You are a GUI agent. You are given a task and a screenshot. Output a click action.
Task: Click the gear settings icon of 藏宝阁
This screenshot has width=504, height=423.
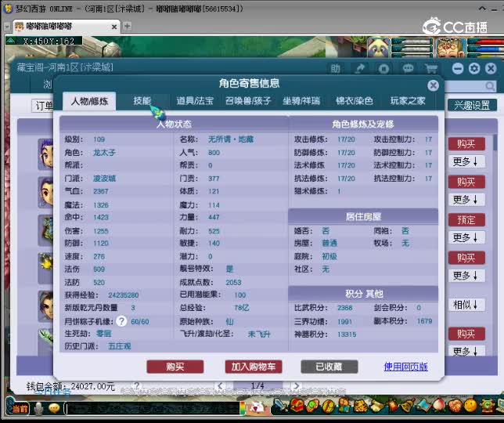(x=474, y=68)
